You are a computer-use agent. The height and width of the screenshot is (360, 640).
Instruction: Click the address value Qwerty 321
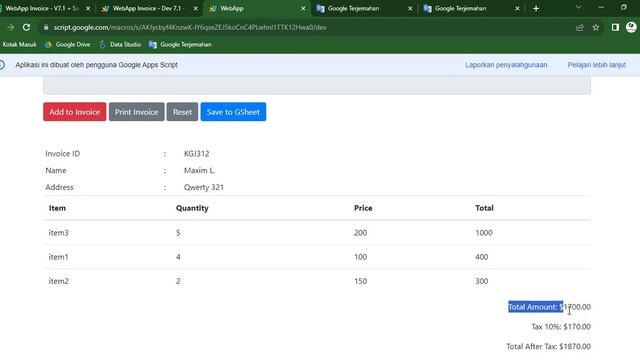[x=204, y=187]
